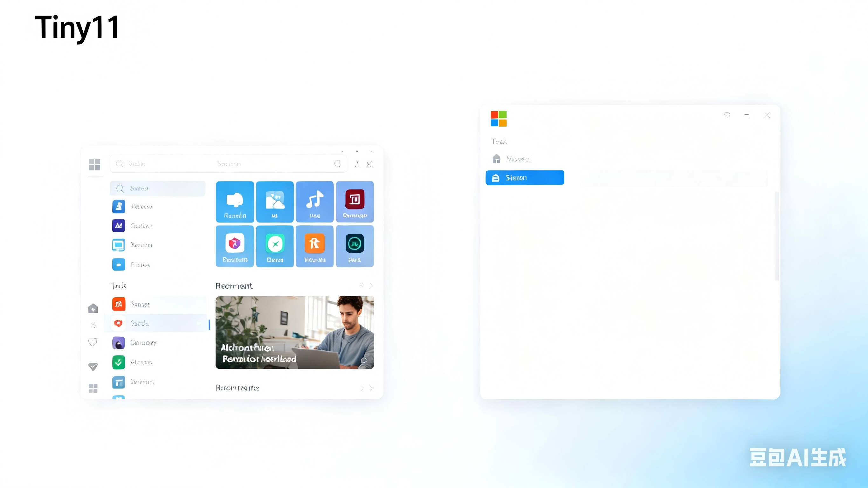Screen dimensions: 868x488
Task: Click the gray checkmark badge sidebar icon
Action: click(x=93, y=367)
